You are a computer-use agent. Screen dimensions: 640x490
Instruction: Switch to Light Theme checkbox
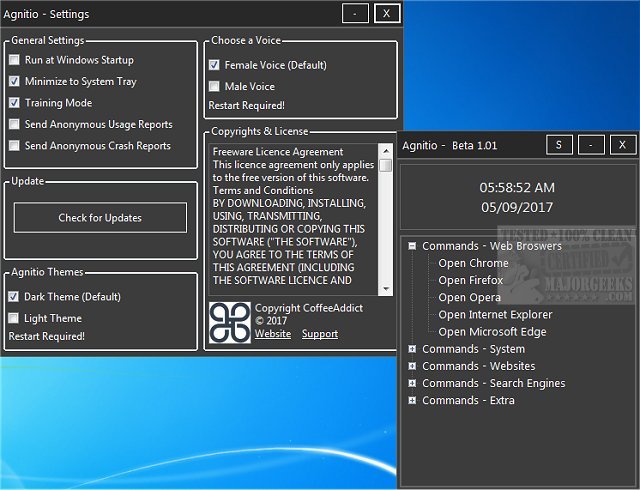pyautogui.click(x=13, y=318)
